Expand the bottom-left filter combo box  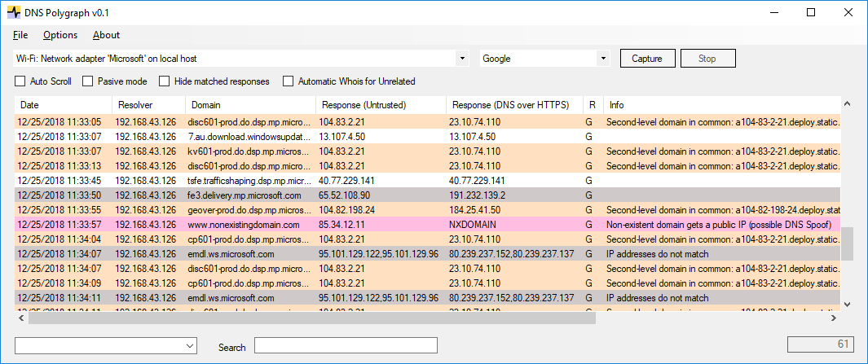[x=190, y=346]
